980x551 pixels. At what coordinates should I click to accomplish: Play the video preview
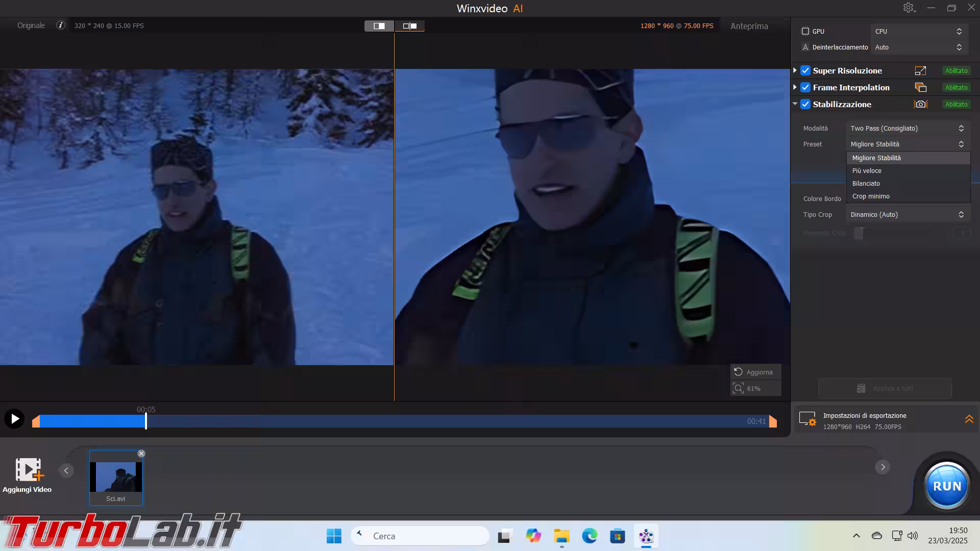click(x=14, y=419)
